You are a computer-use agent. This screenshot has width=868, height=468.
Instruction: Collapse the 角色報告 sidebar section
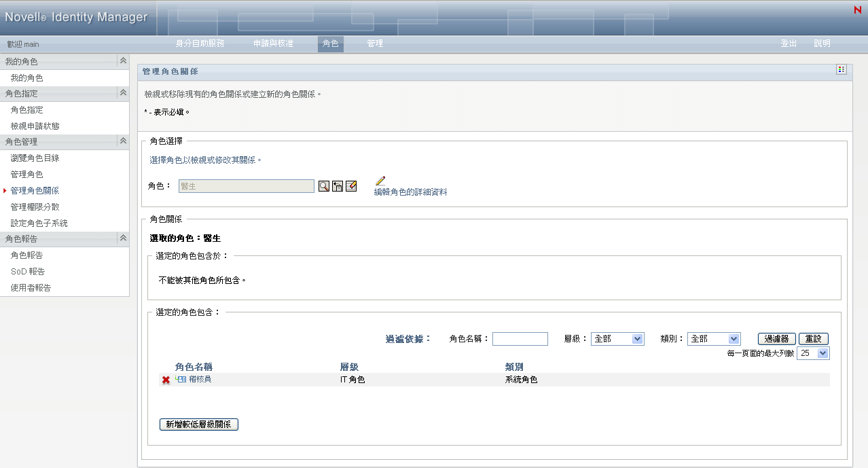[x=123, y=238]
